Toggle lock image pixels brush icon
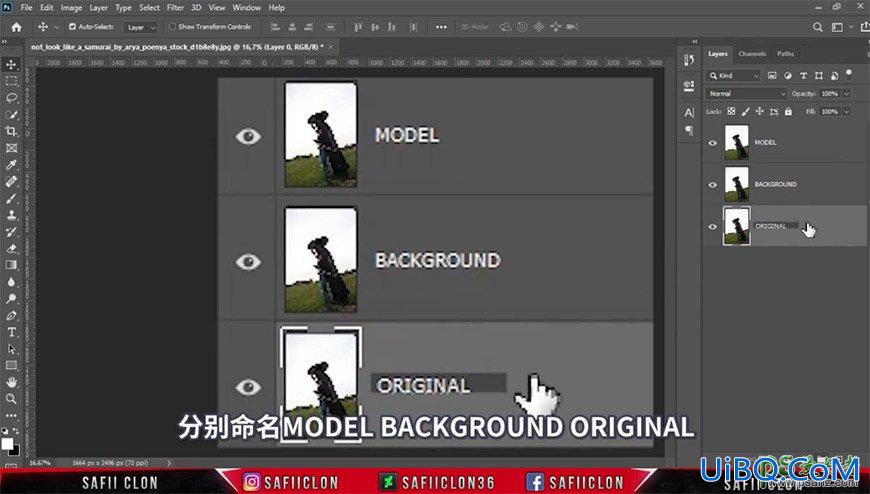870x494 pixels. (746, 112)
